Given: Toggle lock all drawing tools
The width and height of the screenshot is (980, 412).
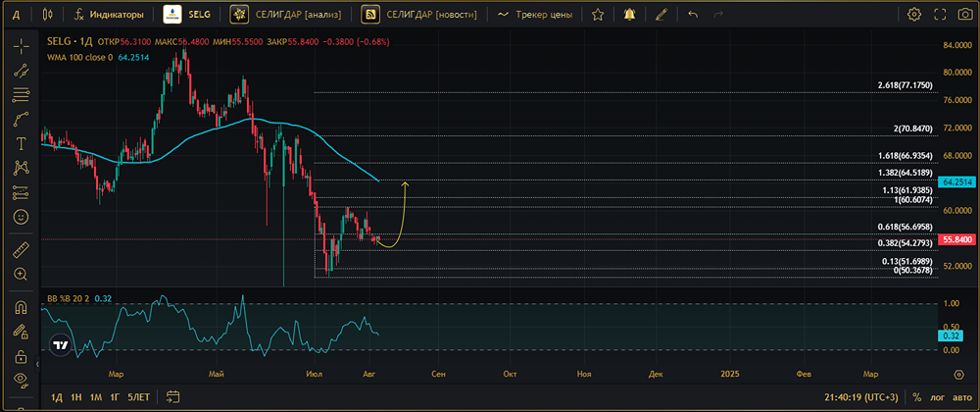Looking at the screenshot, I should (x=21, y=356).
